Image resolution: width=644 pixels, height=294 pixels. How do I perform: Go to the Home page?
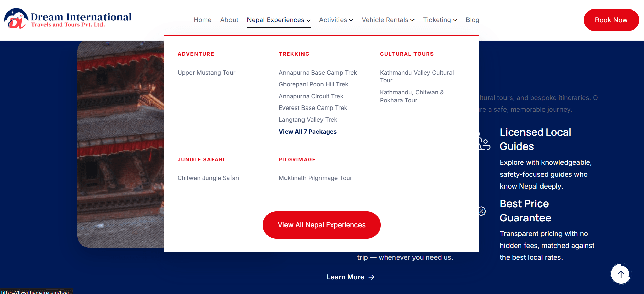pos(202,20)
